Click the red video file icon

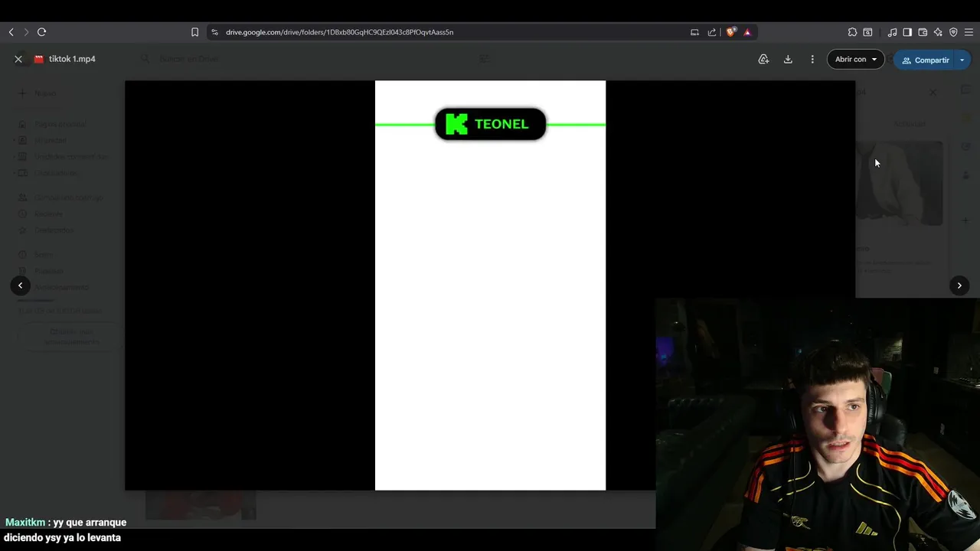click(39, 59)
